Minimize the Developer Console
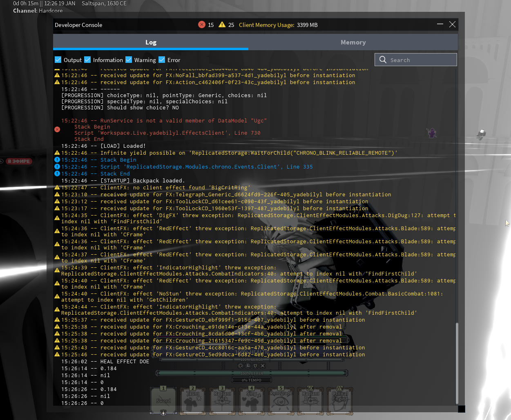The height and width of the screenshot is (420, 511). pos(440,24)
